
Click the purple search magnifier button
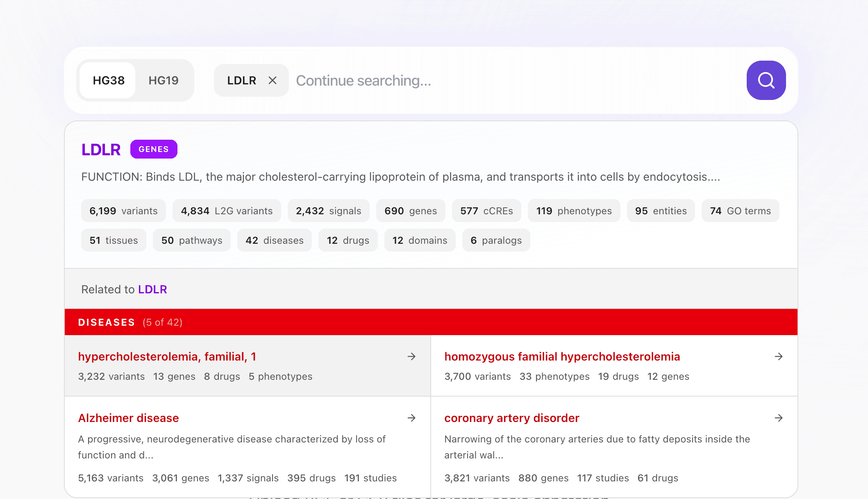(766, 80)
